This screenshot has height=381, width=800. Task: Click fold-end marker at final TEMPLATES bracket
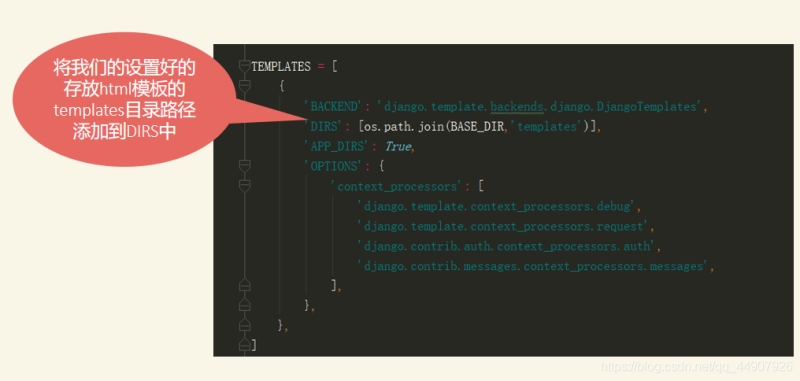pos(245,345)
